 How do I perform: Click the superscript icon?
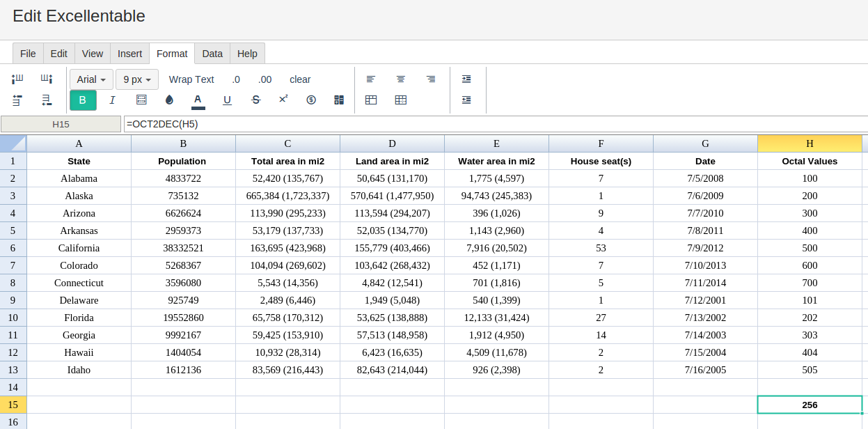tap(283, 100)
